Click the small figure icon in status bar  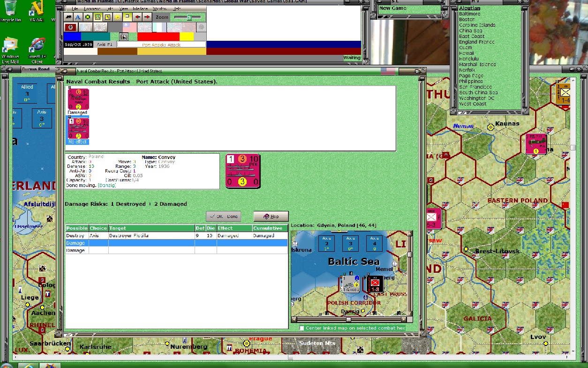124,36
